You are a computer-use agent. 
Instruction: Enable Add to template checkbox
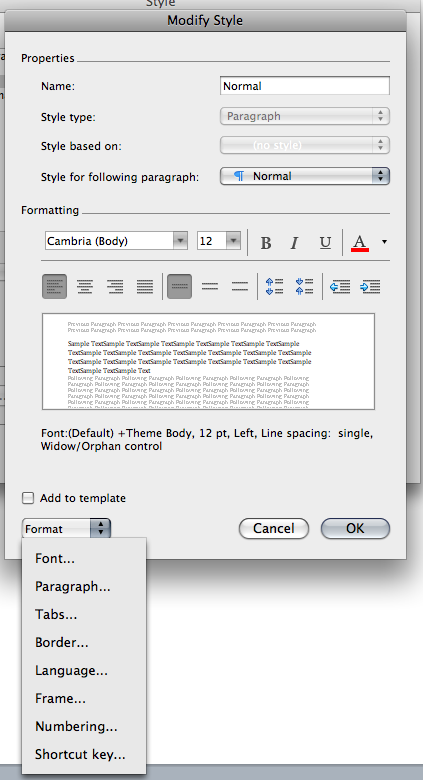point(28,498)
